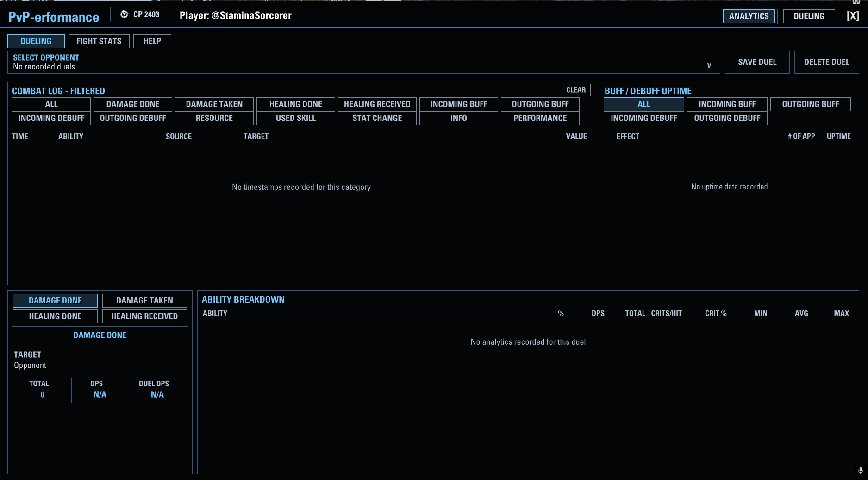
Task: Show DAMAGE TAKEN summary in lower-left panel
Action: pyautogui.click(x=144, y=301)
